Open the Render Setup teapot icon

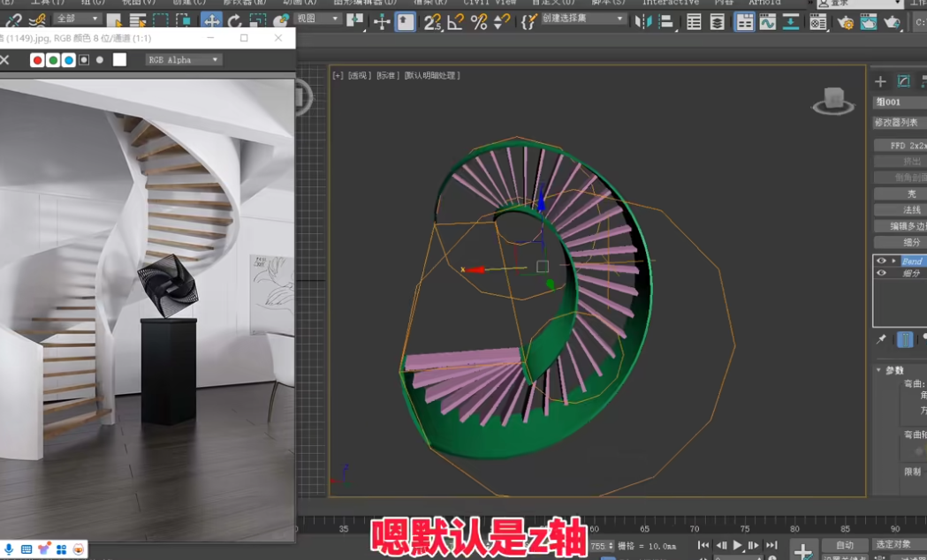click(846, 22)
